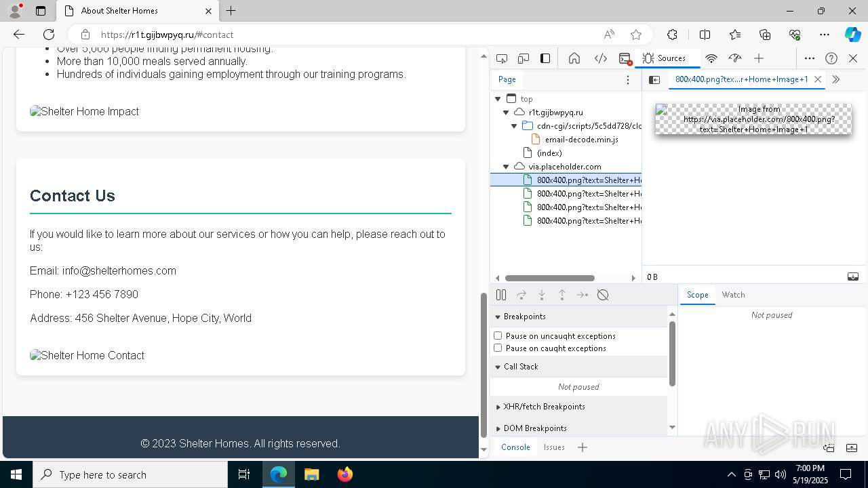Enable Pause on uncaught exceptions
This screenshot has width=868, height=488.
click(x=498, y=335)
